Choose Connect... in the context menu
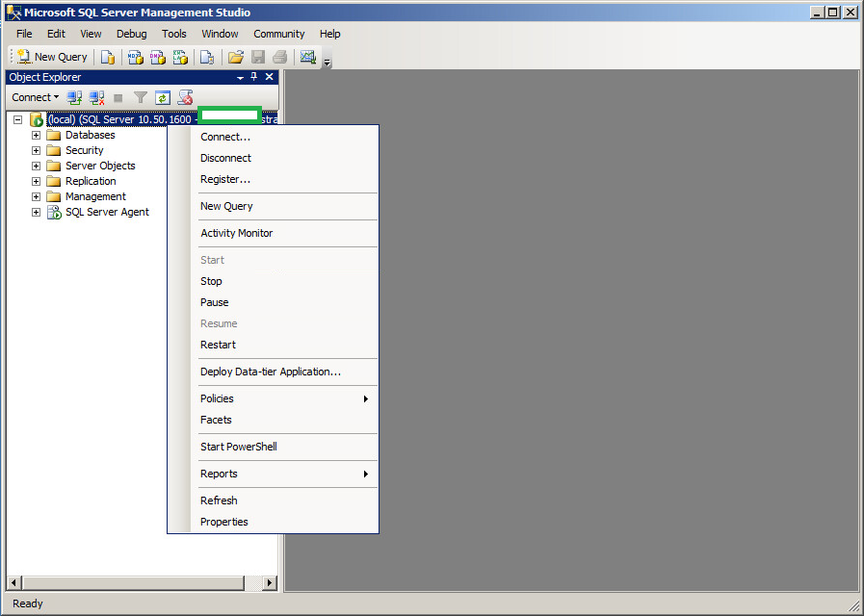Image resolution: width=864 pixels, height=616 pixels. click(284, 137)
